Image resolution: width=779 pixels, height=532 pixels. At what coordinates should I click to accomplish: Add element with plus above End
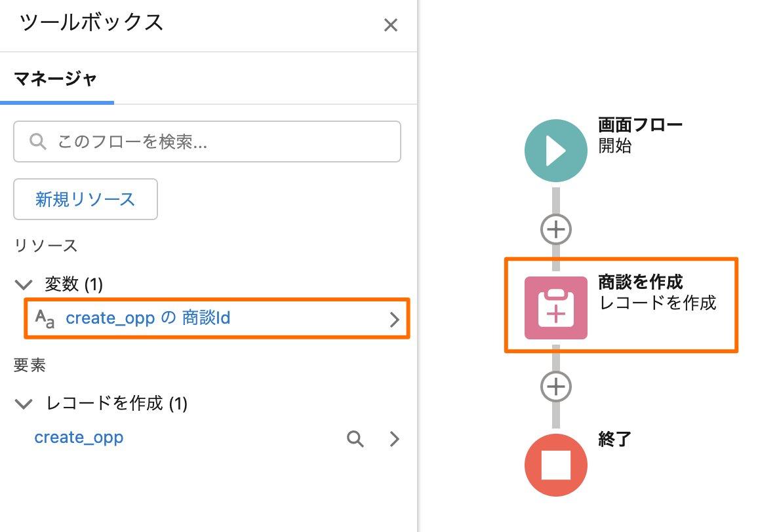tap(556, 387)
